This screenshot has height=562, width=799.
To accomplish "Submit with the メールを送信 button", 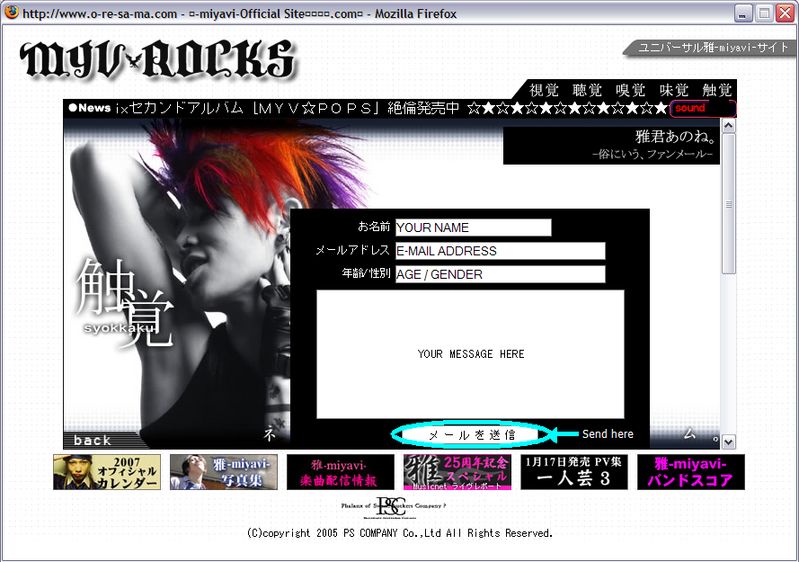I will coord(471,435).
